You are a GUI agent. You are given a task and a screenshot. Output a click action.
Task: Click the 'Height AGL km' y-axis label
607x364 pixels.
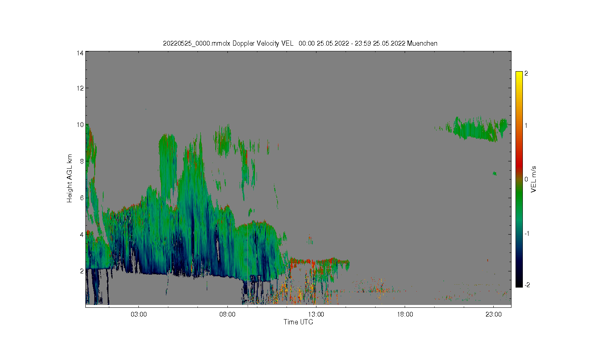[x=70, y=178]
